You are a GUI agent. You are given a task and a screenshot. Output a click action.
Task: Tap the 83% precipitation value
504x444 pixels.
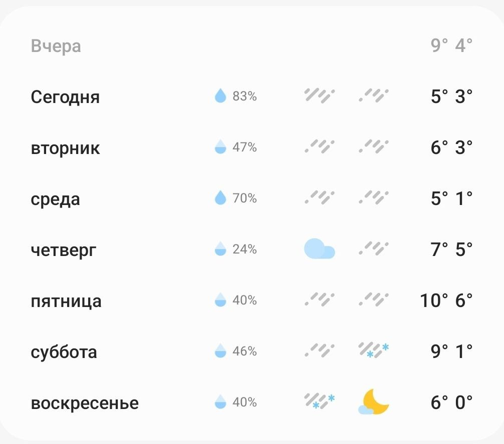(x=245, y=96)
